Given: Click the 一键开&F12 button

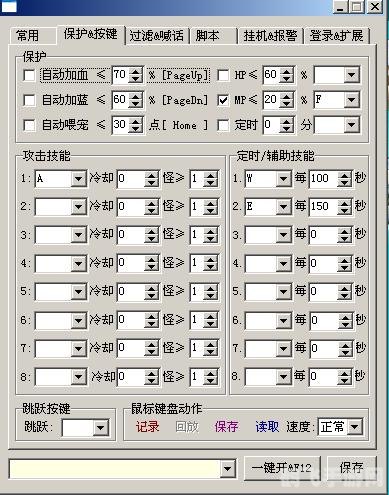Looking at the screenshot, I should click(x=282, y=468).
